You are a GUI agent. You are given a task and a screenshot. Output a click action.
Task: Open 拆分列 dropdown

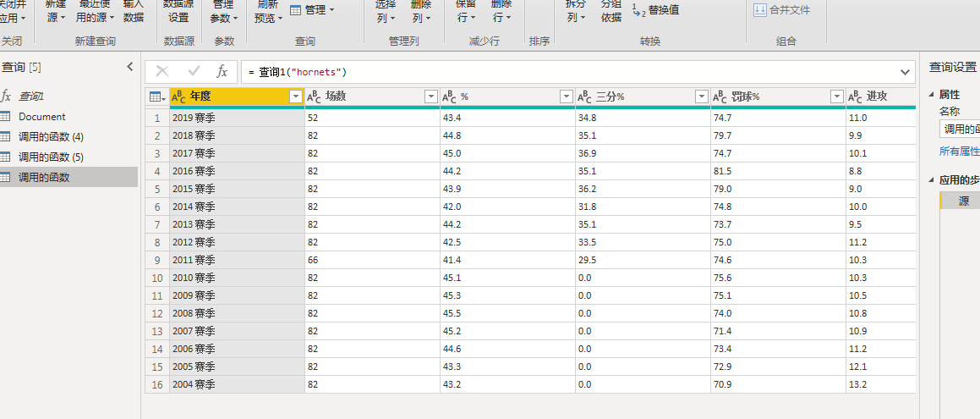[577, 11]
